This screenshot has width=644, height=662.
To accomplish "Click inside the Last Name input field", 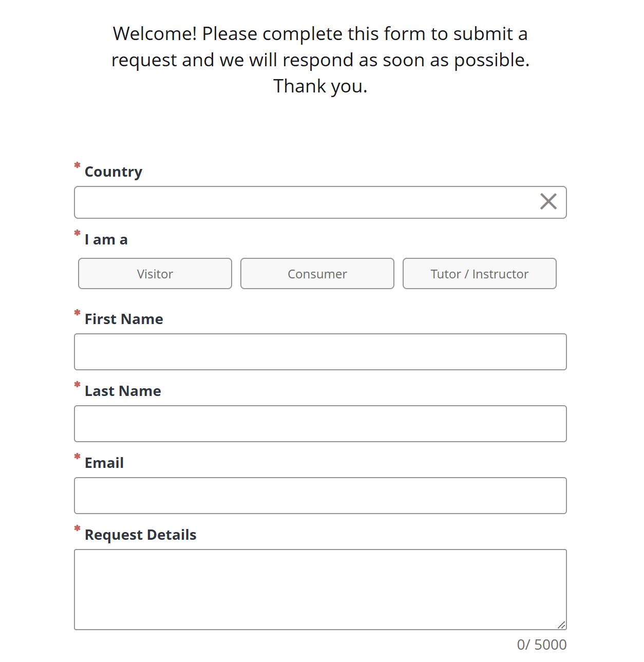I will 320,423.
